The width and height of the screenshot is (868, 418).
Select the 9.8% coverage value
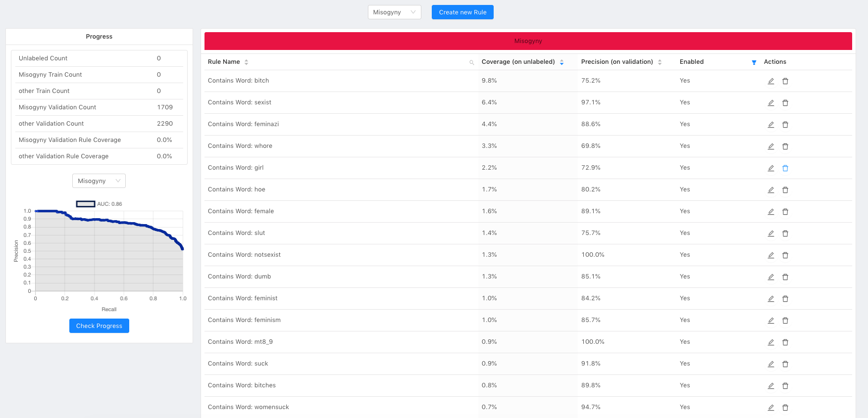[x=489, y=81]
